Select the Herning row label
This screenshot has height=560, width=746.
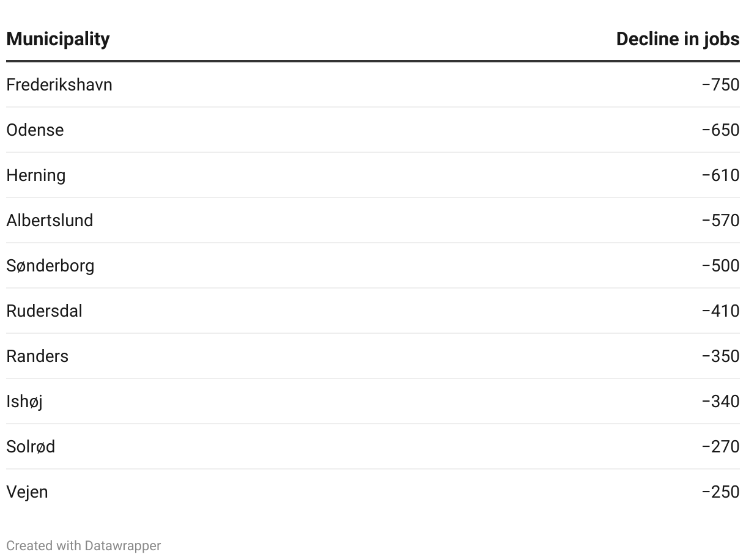[x=36, y=175]
